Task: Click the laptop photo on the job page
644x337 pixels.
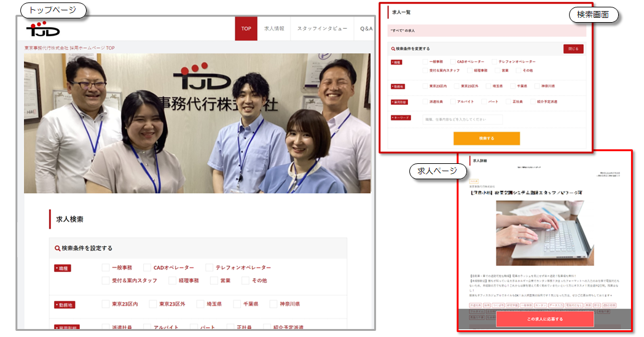Action: click(x=544, y=233)
